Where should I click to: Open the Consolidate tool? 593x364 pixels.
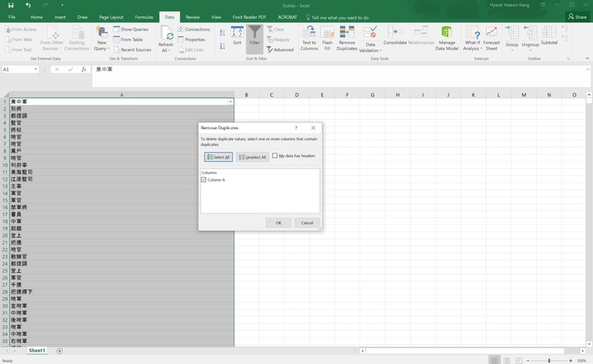coord(395,35)
